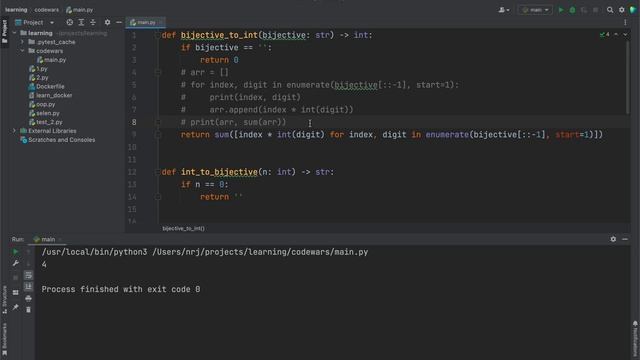Fold comment block marker at line 4
The height and width of the screenshot is (360, 640).
[158, 73]
